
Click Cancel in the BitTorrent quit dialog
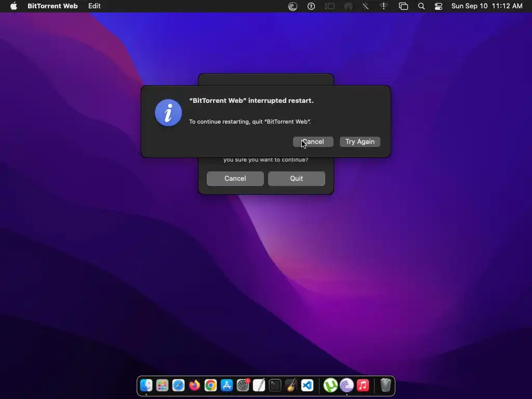click(235, 179)
